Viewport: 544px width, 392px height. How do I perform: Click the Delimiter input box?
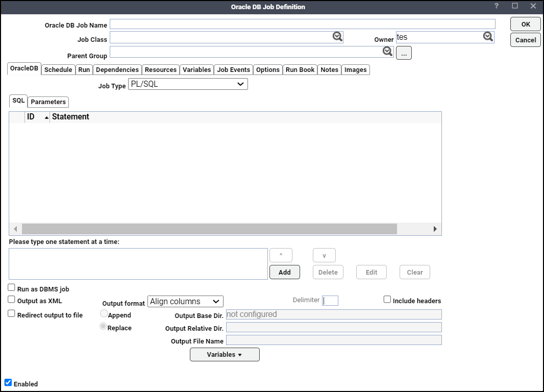point(330,301)
